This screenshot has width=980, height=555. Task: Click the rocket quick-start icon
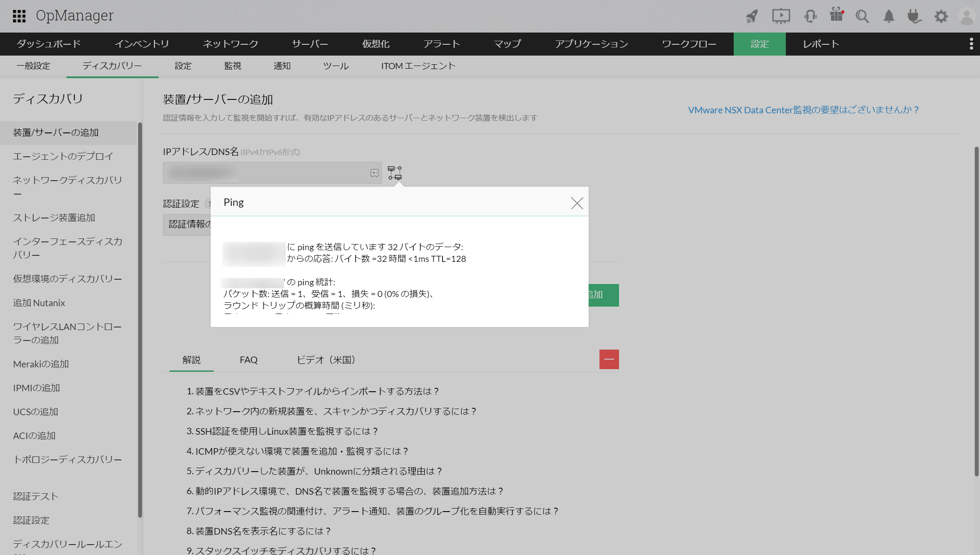[752, 17]
